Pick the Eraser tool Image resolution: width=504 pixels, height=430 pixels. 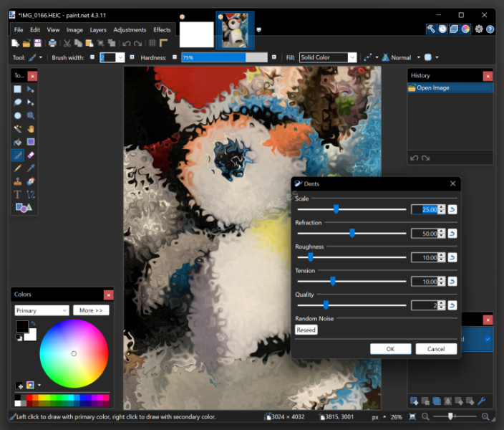pyautogui.click(x=31, y=155)
